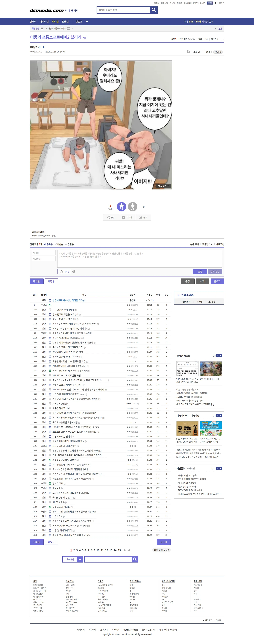The width and height of the screenshot is (254, 644).
Task: Select 등록순 comment sort order
Action: (x=48, y=244)
